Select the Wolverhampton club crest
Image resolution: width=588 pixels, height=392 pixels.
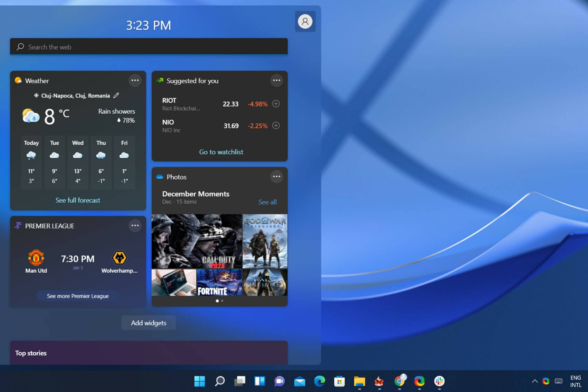(x=120, y=257)
